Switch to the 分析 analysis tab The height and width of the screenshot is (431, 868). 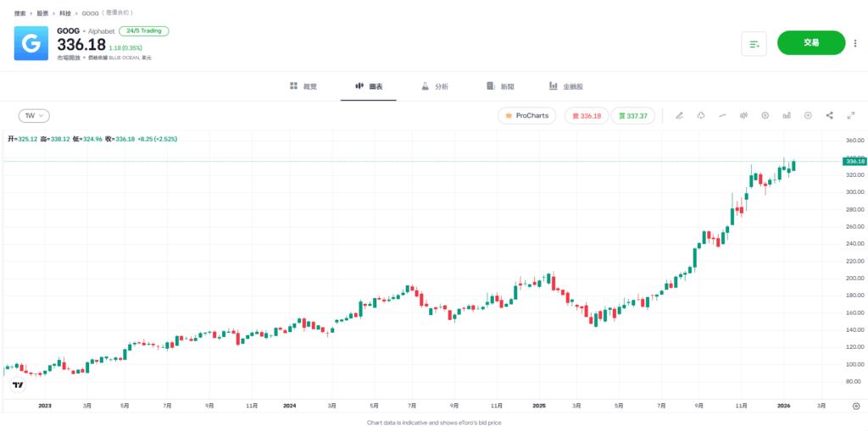(x=434, y=86)
